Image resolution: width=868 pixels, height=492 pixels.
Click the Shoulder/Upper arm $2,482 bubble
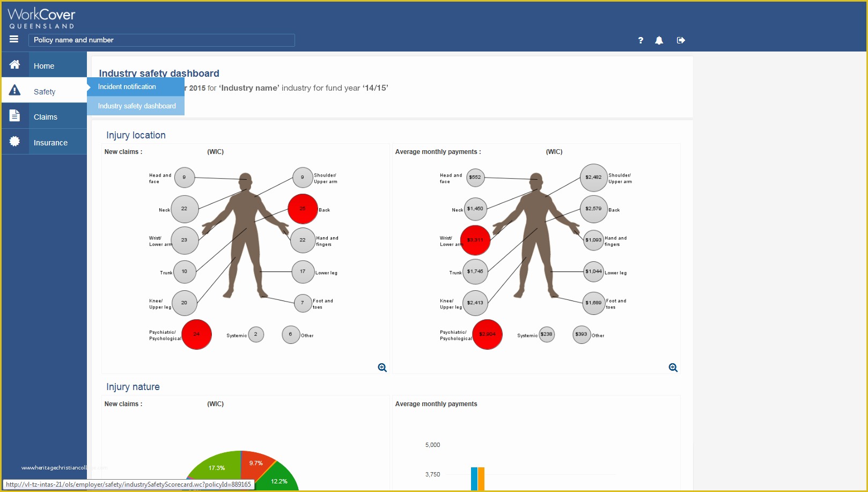tap(594, 178)
